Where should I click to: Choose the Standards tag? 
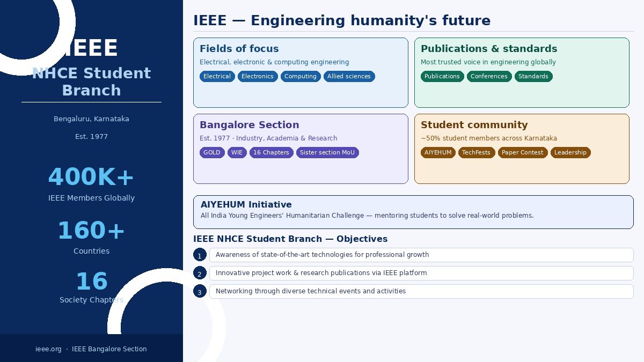(x=533, y=77)
